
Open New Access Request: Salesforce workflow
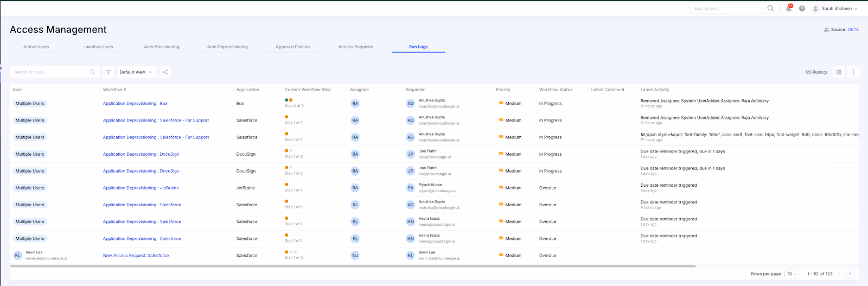136,256
